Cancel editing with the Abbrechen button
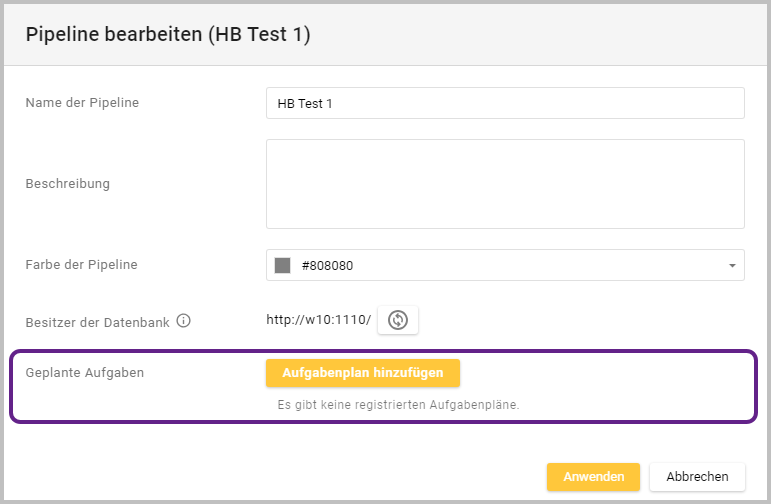 [x=697, y=477]
